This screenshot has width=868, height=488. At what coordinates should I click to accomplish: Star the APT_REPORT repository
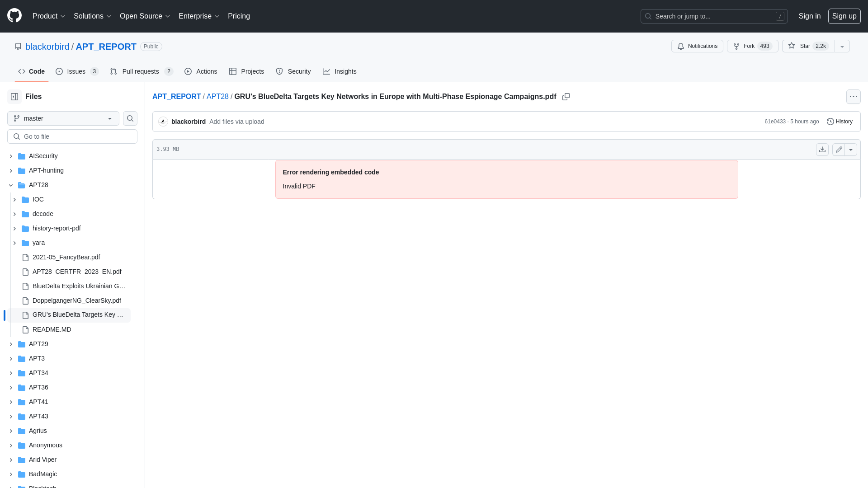[808, 46]
